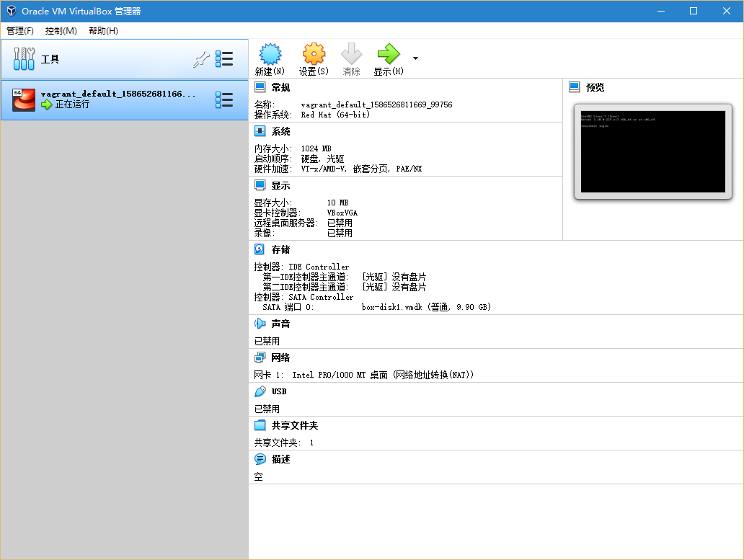Select vagrant_default_158652681166... machine entry

124,100
